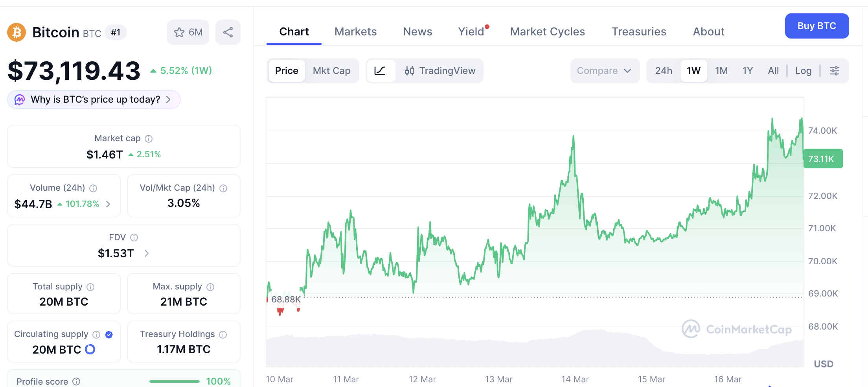This screenshot has width=868, height=387.
Task: Click the Profile score progress bar
Action: 175,381
